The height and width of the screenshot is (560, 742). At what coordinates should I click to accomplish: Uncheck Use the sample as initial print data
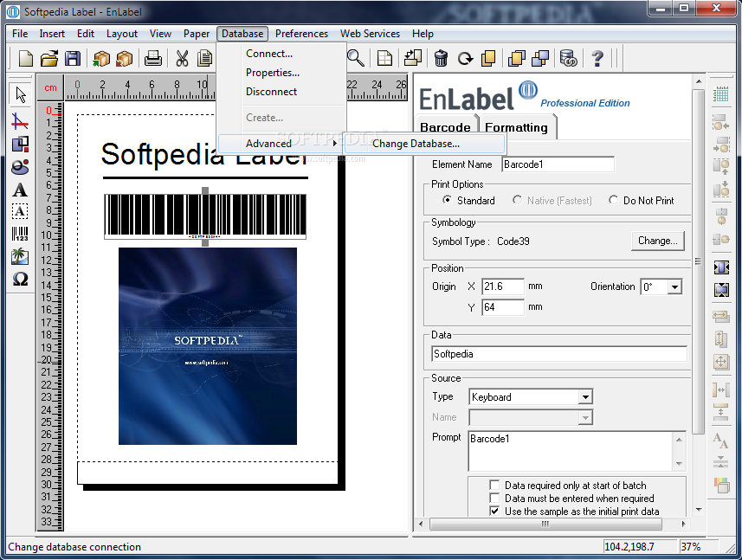click(494, 511)
